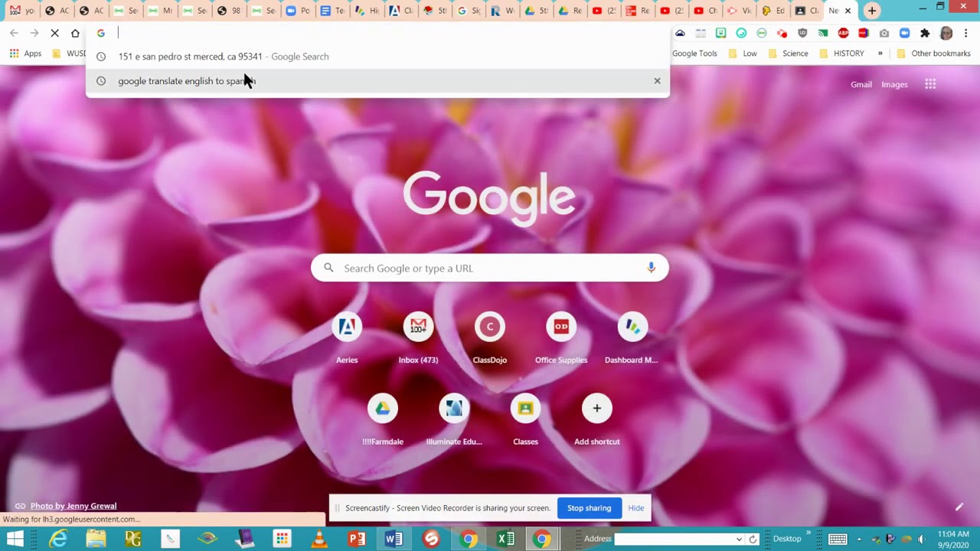Click the AdBlock Plus extension icon

point(843,33)
